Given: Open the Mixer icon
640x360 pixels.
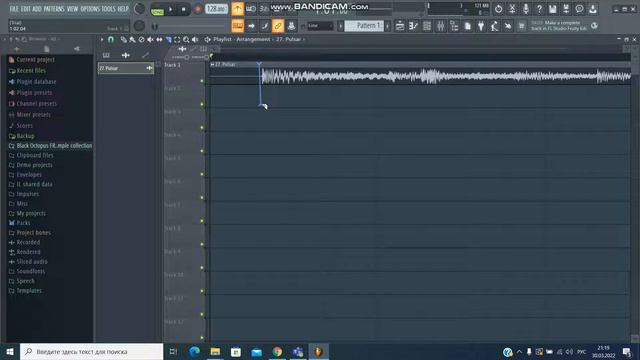Looking at the screenshot, I should pyautogui.click(x=440, y=26).
